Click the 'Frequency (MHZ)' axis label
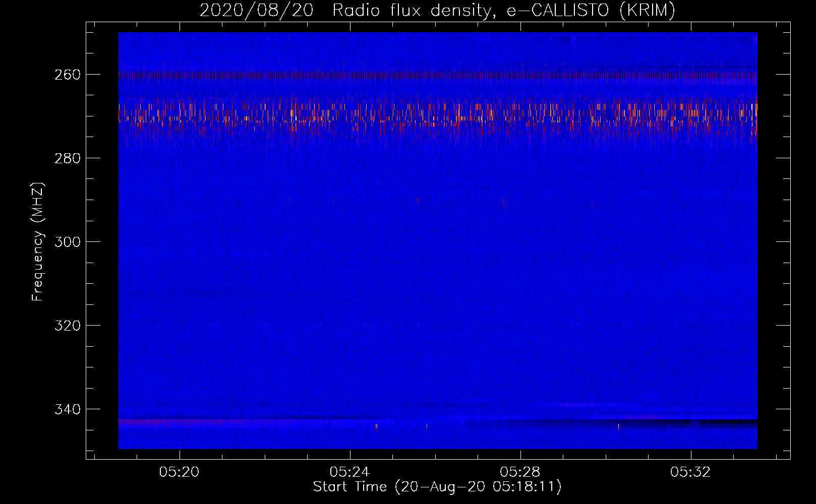 (38, 241)
